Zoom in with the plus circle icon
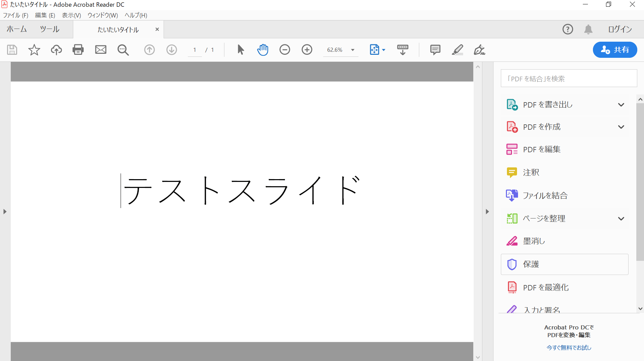The image size is (644, 361). coord(307,50)
